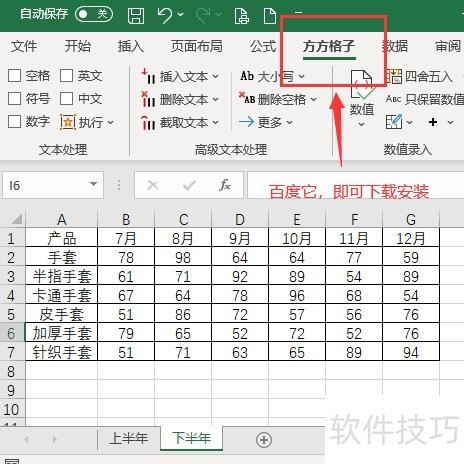The height and width of the screenshot is (464, 464).
Task: Click the pencil edit sheet icon
Action: [x=394, y=122]
